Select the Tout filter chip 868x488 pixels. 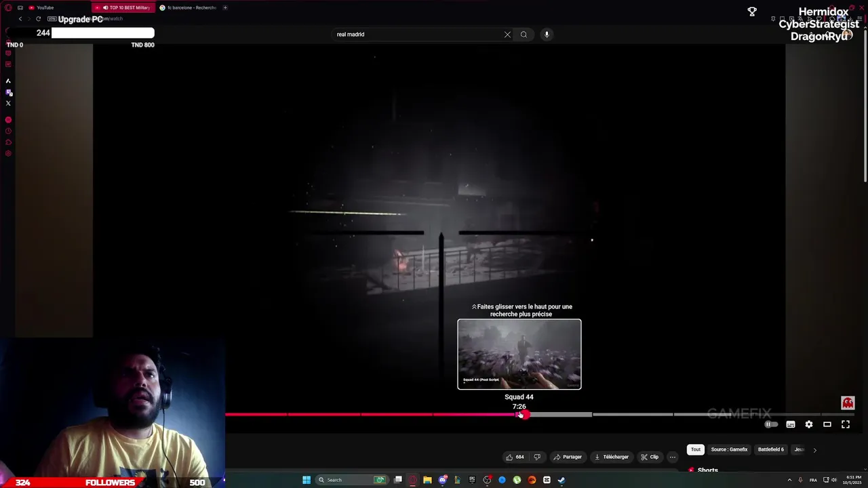[696, 449]
